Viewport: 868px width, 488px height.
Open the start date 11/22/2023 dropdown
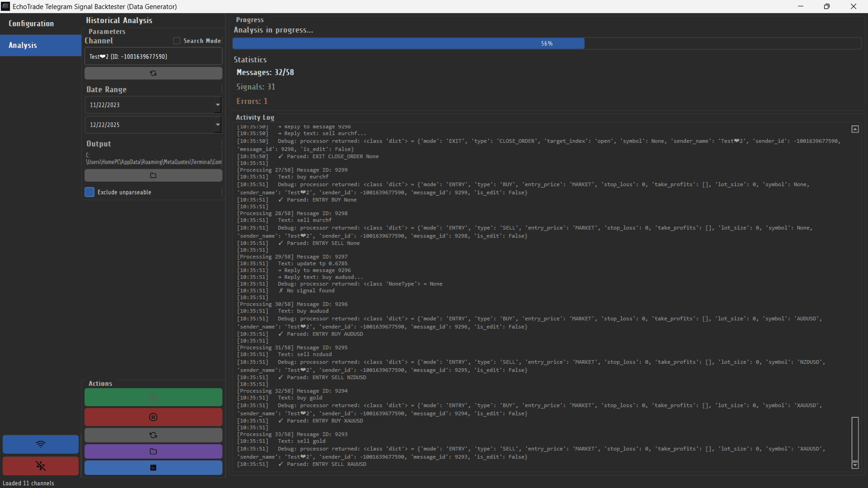tap(217, 105)
